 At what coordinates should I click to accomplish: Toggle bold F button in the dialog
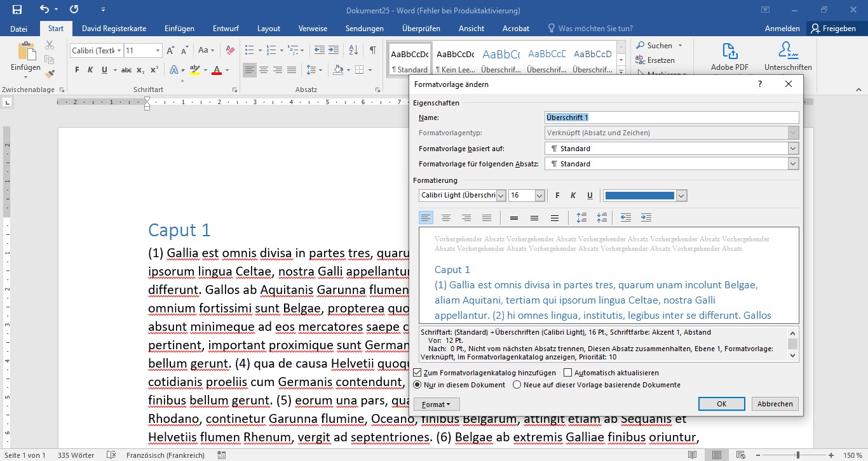coord(557,196)
